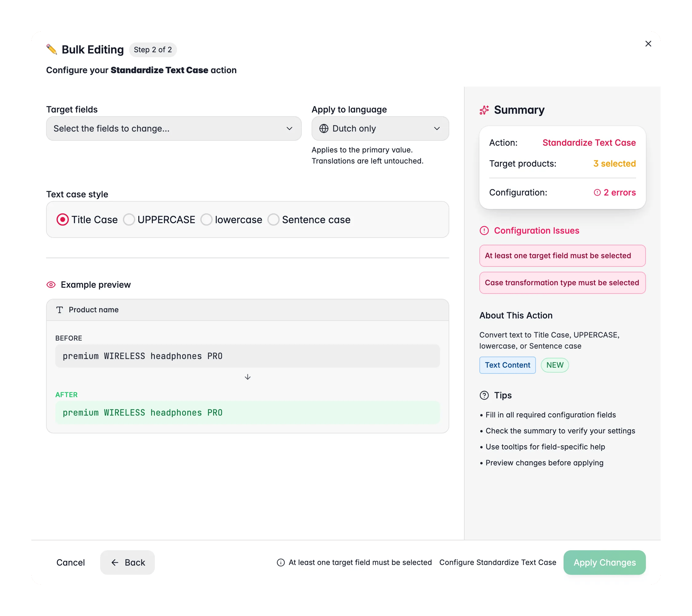
Task: Click the error icon beside 2 errors
Action: [597, 192]
